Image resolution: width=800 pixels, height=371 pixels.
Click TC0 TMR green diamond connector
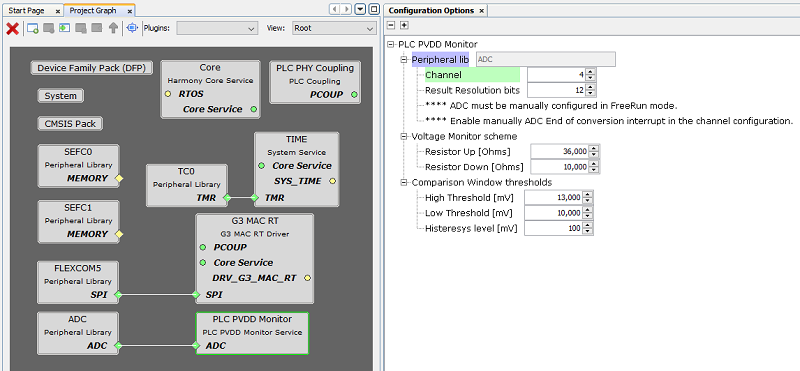coord(227,197)
